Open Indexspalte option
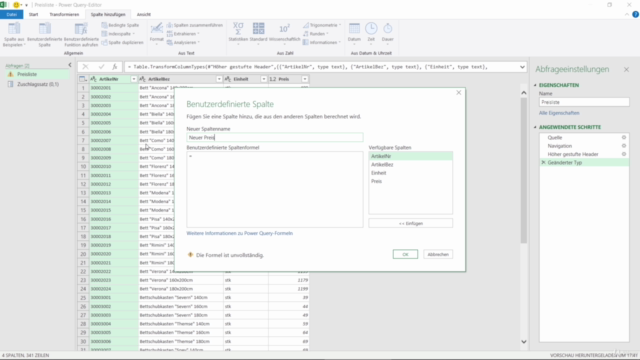640x360 pixels. [118, 34]
